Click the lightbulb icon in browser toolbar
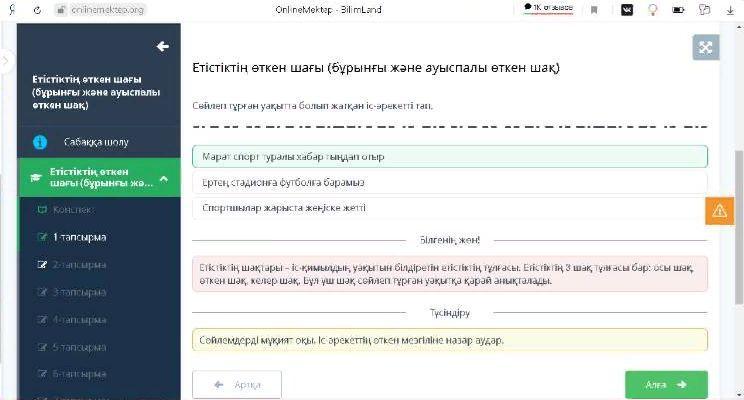Image resolution: width=744 pixels, height=400 pixels. [x=653, y=9]
